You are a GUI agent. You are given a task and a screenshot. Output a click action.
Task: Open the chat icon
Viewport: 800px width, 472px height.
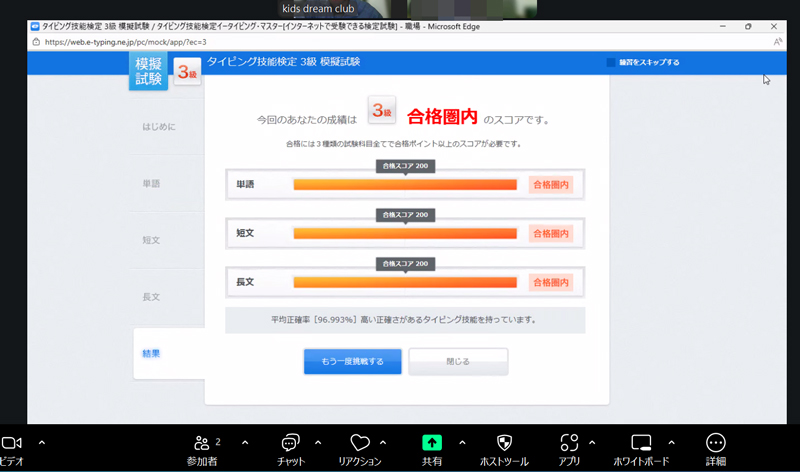pyautogui.click(x=291, y=443)
